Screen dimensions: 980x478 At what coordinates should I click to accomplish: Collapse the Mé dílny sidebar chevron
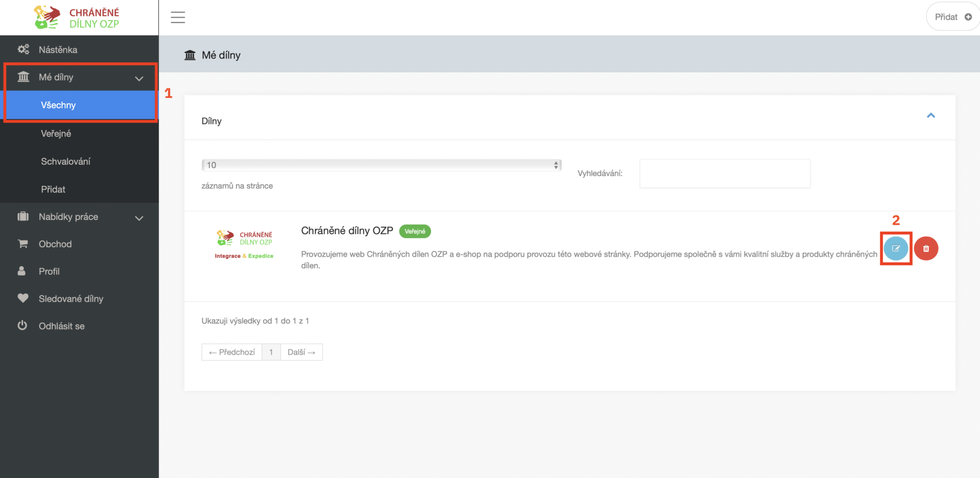(x=139, y=78)
